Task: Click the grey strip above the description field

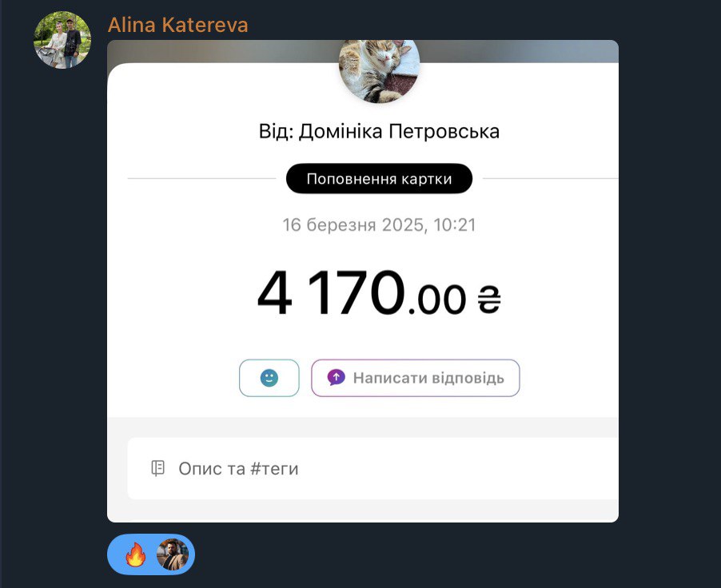Action: pos(363,427)
